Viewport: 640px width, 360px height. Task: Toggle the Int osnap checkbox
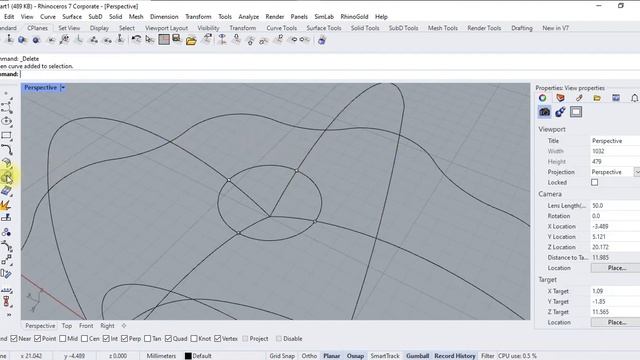pos(106,339)
